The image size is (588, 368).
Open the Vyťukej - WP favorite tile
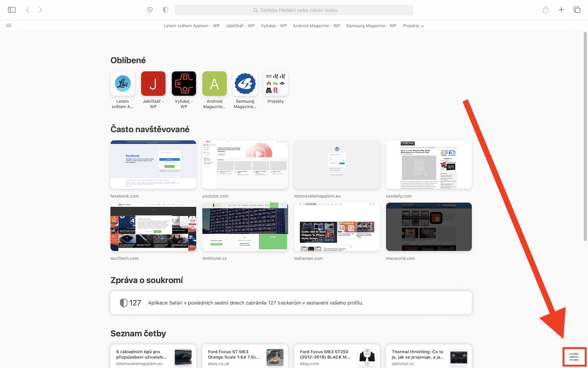pos(184,90)
